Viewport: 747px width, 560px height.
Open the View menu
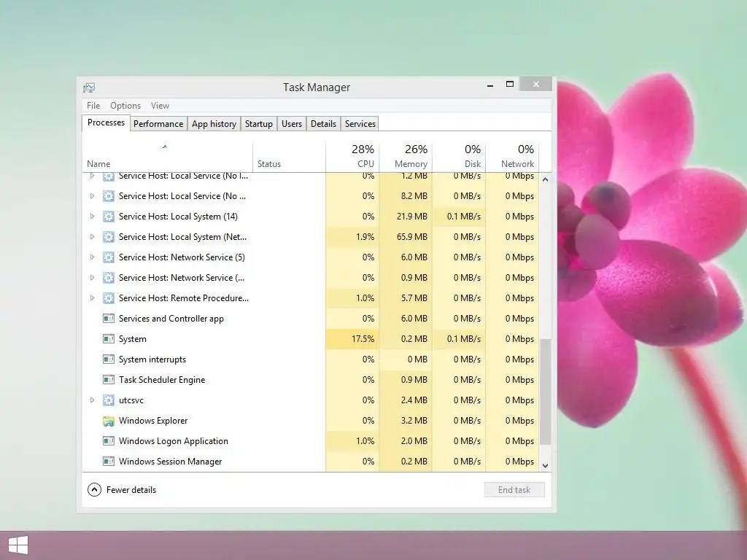[x=160, y=106]
